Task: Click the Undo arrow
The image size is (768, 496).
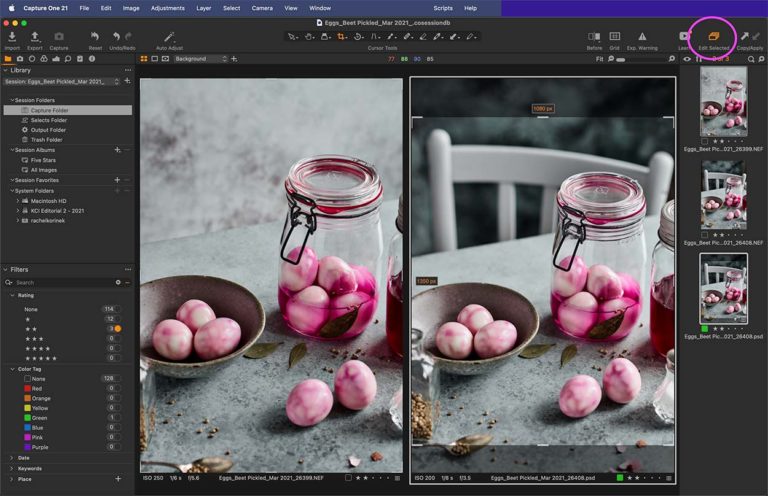Action: [x=116, y=36]
